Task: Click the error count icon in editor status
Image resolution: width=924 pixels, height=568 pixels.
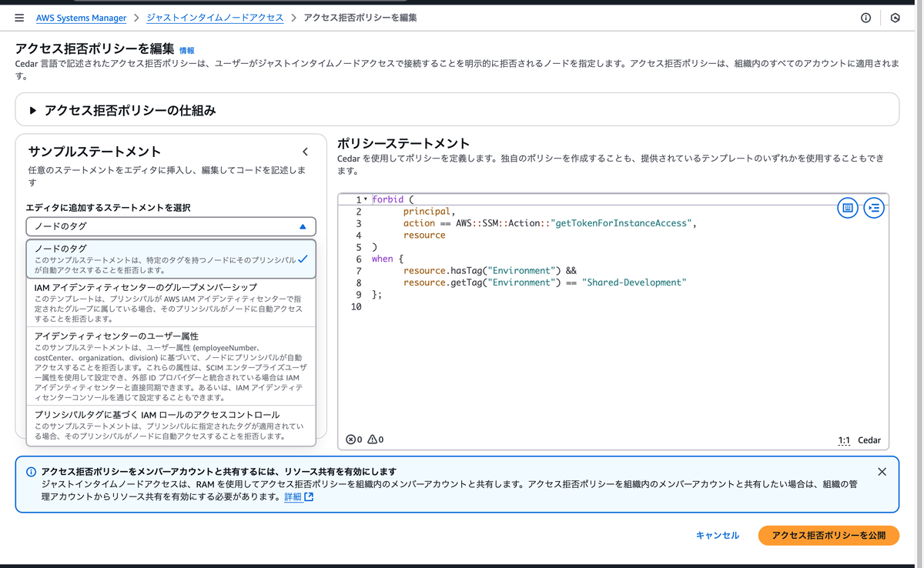Action: [x=351, y=439]
